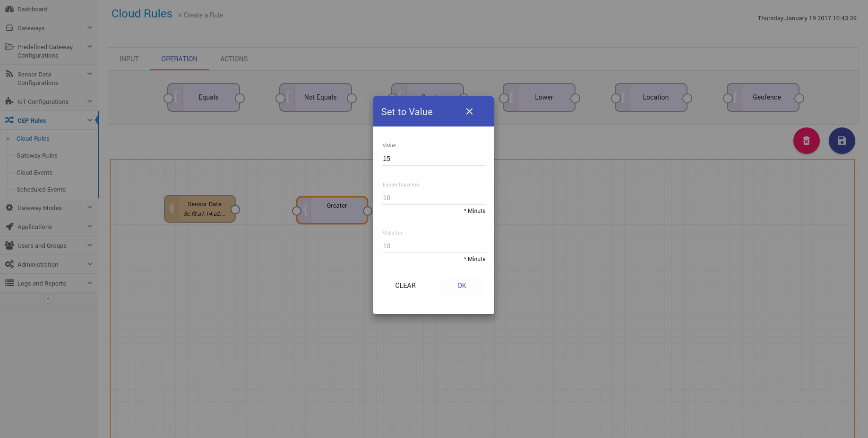Viewport: 868px width, 438px height.
Task: Click the Geofence operation block
Action: click(x=766, y=97)
